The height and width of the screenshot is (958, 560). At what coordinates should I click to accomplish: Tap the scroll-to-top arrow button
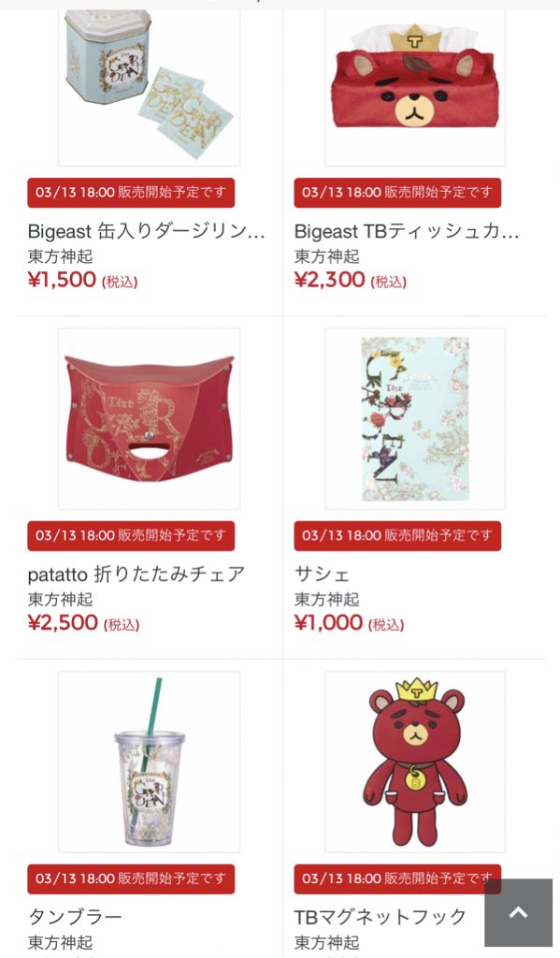tap(519, 912)
